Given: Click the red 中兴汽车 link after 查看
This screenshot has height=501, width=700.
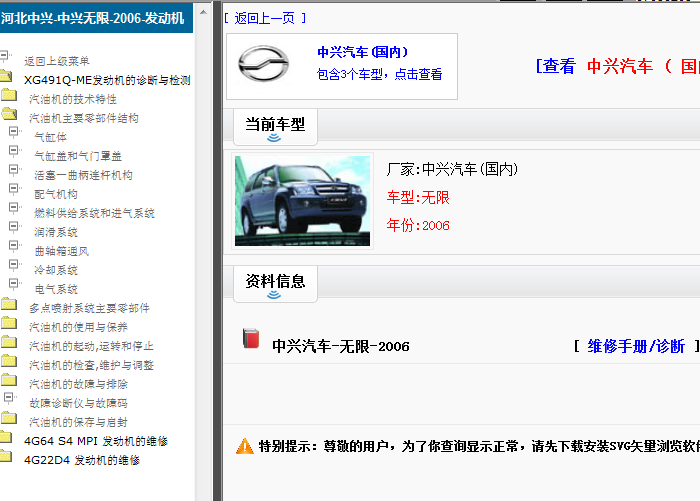Looking at the screenshot, I should click(620, 67).
